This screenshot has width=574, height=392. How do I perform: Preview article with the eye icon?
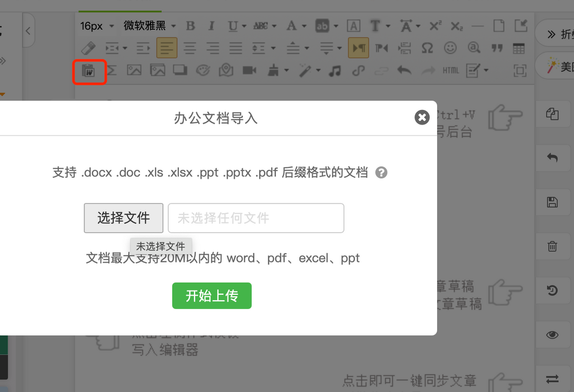(x=552, y=335)
